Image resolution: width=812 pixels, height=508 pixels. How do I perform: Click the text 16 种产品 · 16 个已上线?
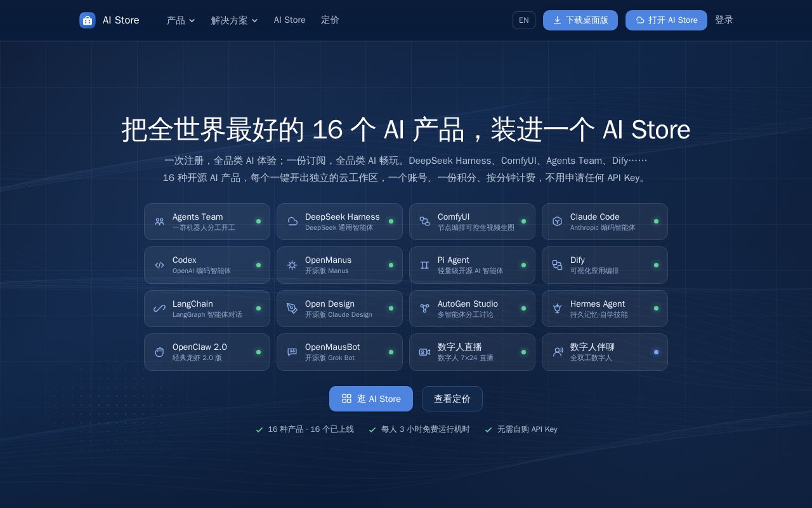click(311, 430)
